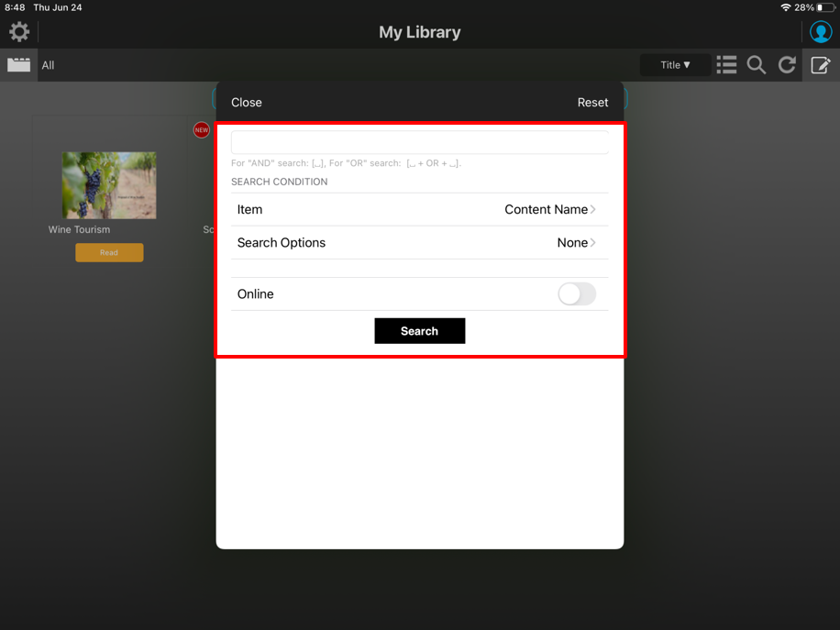This screenshot has height=630, width=840.
Task: Select the All category label
Action: 48,65
